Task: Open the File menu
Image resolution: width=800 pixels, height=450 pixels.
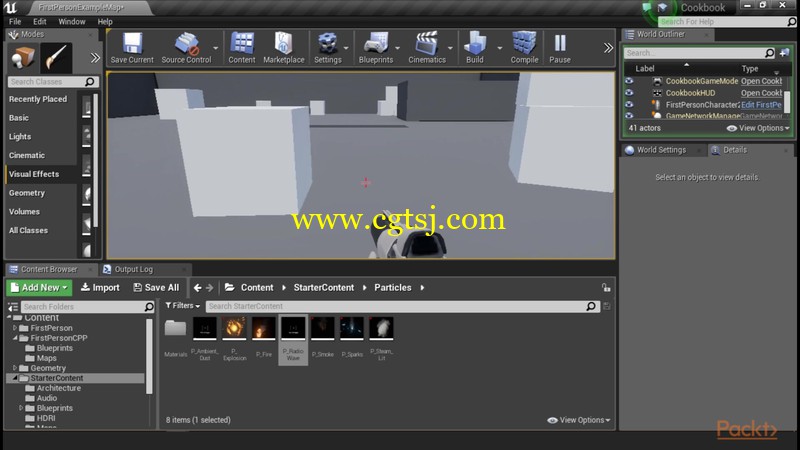Action: pos(15,21)
